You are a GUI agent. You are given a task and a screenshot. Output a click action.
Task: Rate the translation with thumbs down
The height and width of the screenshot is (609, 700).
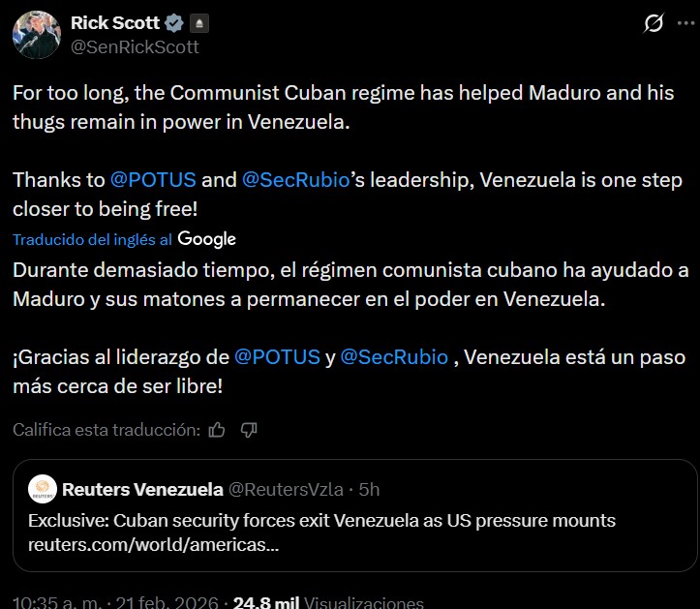click(249, 429)
